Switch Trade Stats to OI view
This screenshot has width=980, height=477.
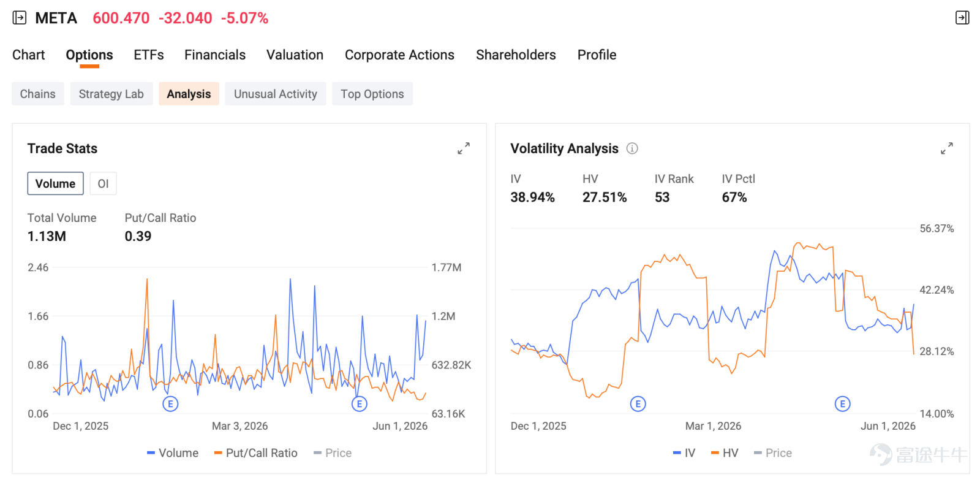[x=103, y=183]
